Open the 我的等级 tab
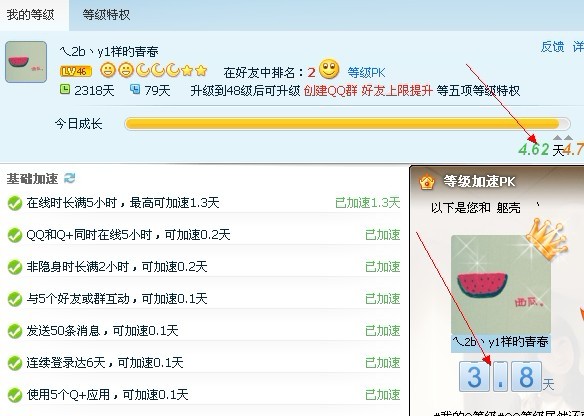Viewport: 584px width, 416px height. click(31, 15)
